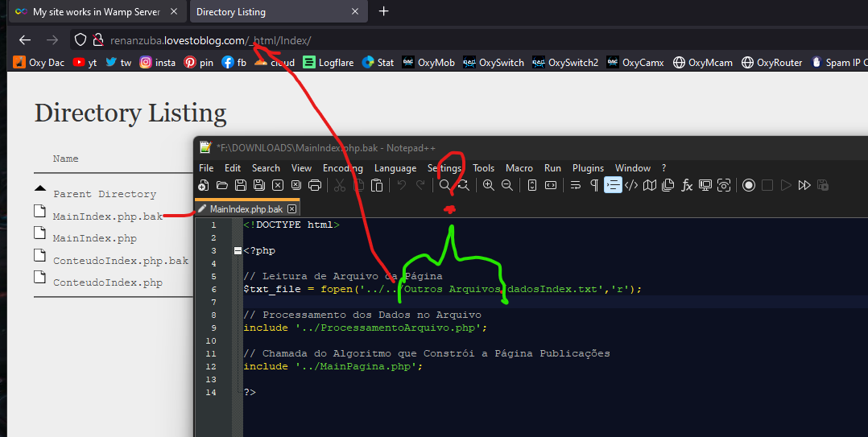Image resolution: width=868 pixels, height=437 pixels.
Task: Open the Plugins menu
Action: pyautogui.click(x=588, y=168)
